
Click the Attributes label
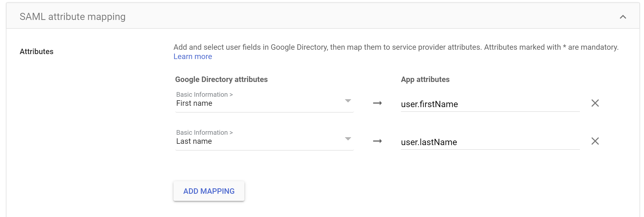[x=37, y=51]
